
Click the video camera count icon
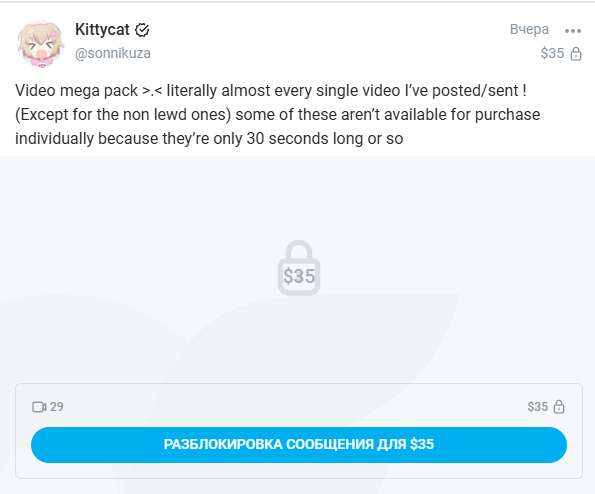click(x=39, y=407)
